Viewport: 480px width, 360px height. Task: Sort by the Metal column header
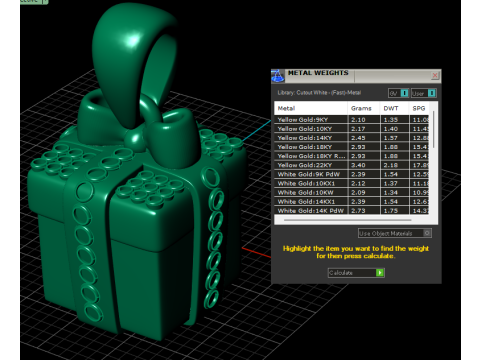[311, 108]
